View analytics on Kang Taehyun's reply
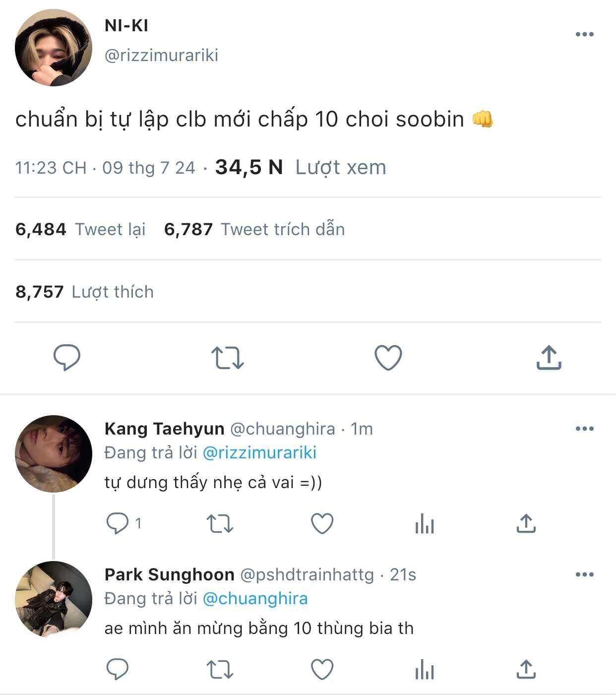The image size is (616, 695). coord(425,523)
